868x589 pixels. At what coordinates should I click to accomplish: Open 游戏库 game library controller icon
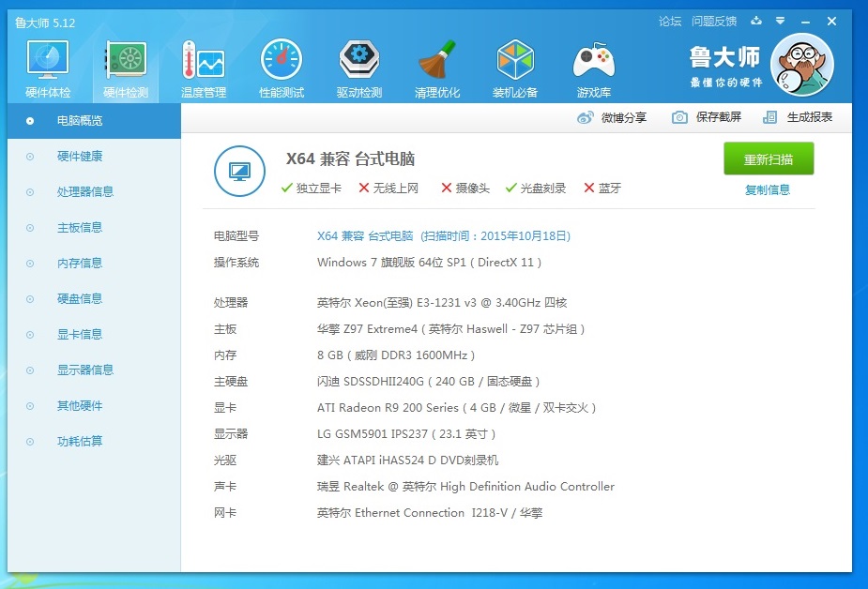pyautogui.click(x=593, y=69)
